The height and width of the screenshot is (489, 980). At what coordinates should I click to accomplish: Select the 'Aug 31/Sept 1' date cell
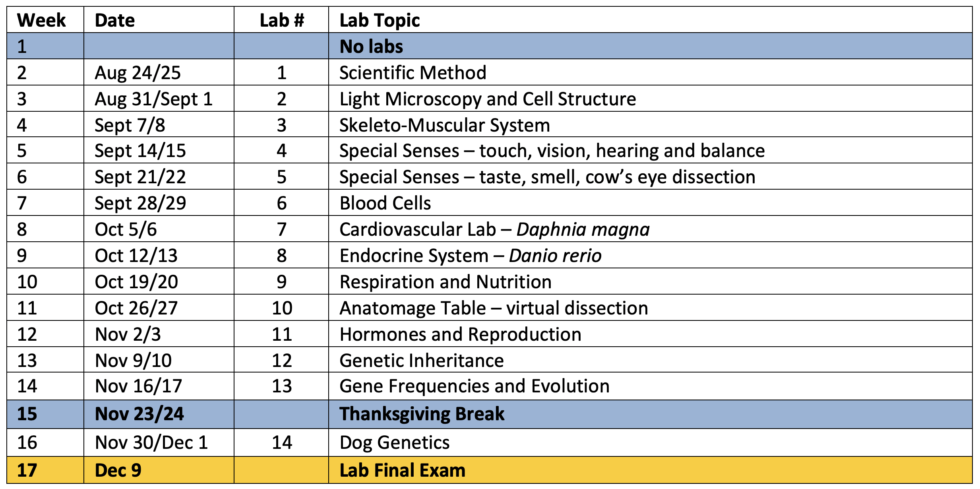click(x=159, y=99)
